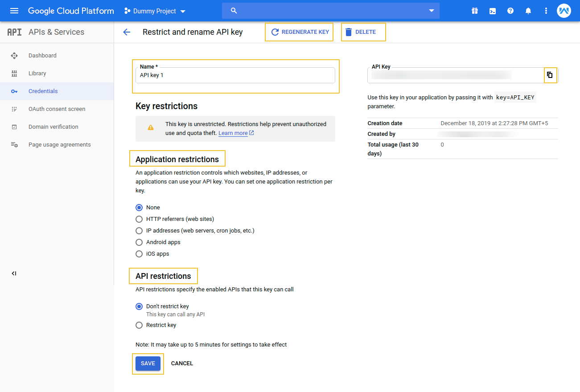Delete this API key
The image size is (580, 392).
tap(361, 32)
